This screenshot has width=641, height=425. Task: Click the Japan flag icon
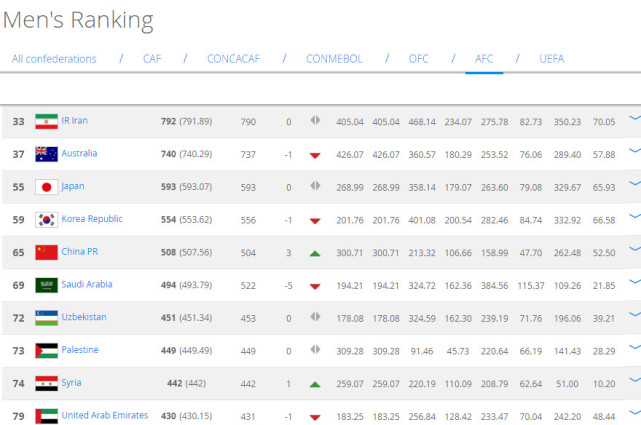tap(46, 187)
